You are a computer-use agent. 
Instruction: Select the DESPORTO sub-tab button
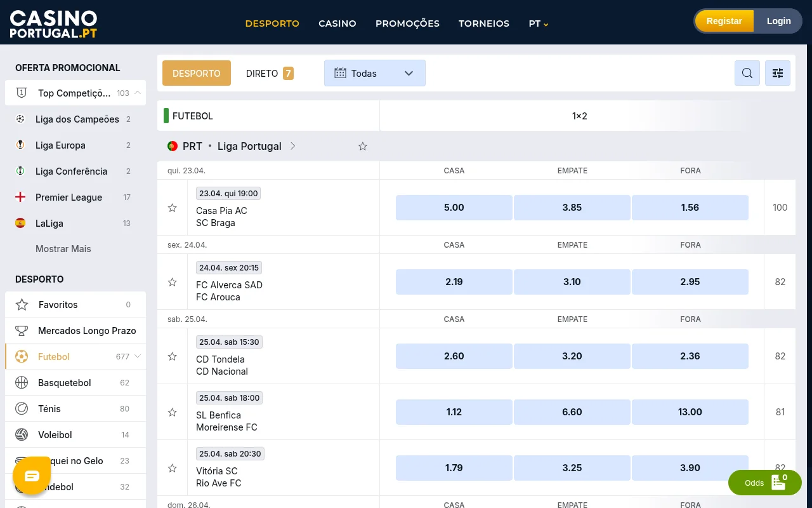pyautogui.click(x=197, y=73)
